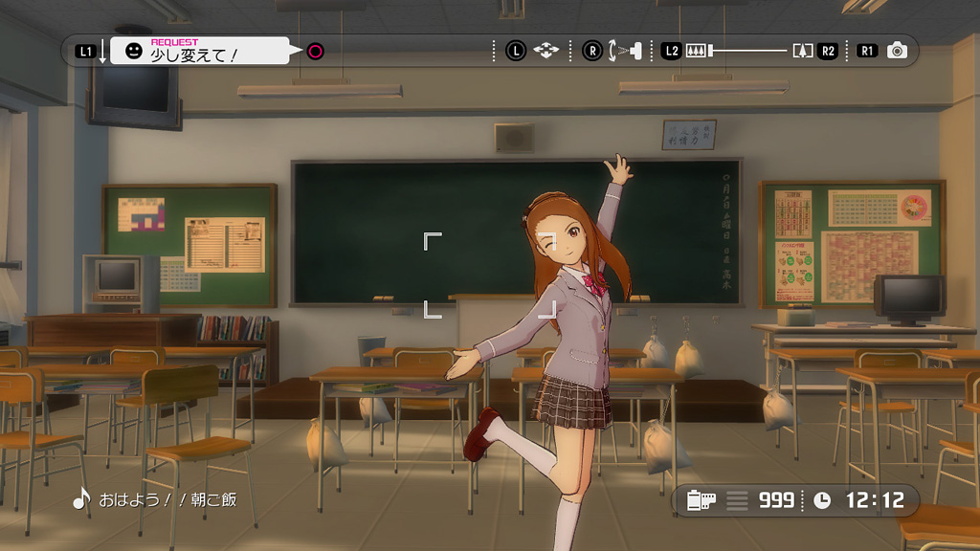The width and height of the screenshot is (980, 551).
Task: Click the smiley face request icon
Action: [132, 51]
